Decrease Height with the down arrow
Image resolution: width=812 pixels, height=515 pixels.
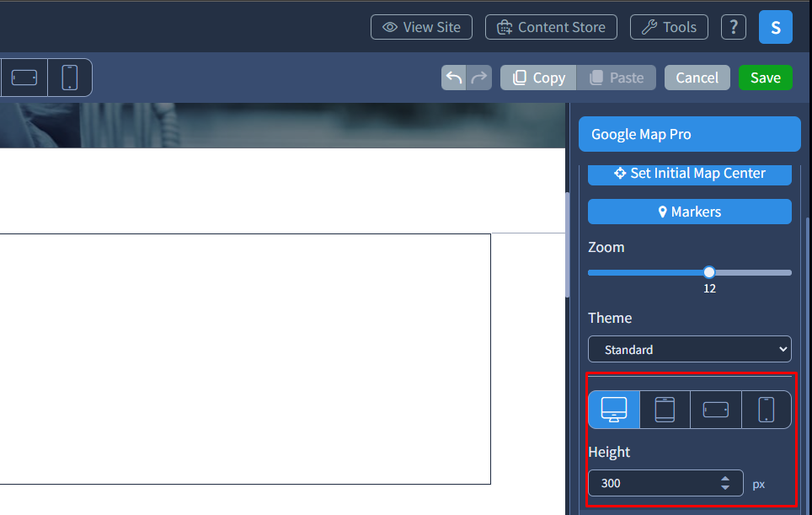725,488
